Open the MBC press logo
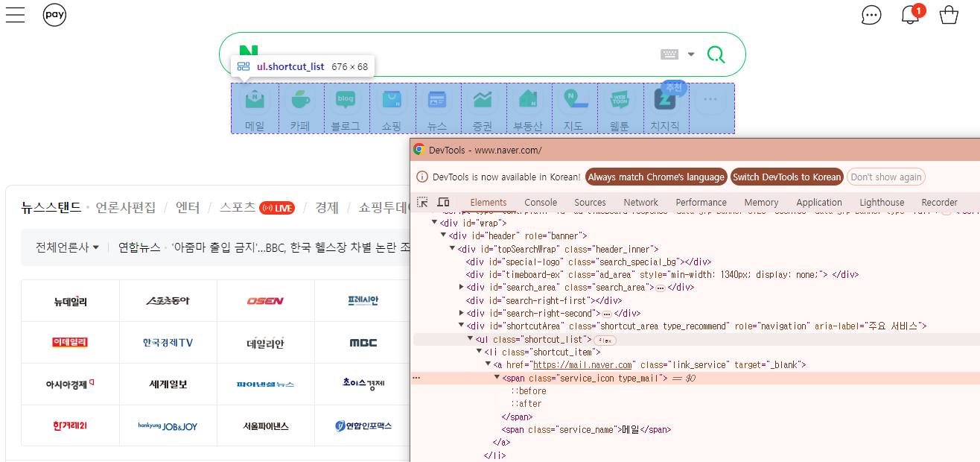 coord(363,343)
